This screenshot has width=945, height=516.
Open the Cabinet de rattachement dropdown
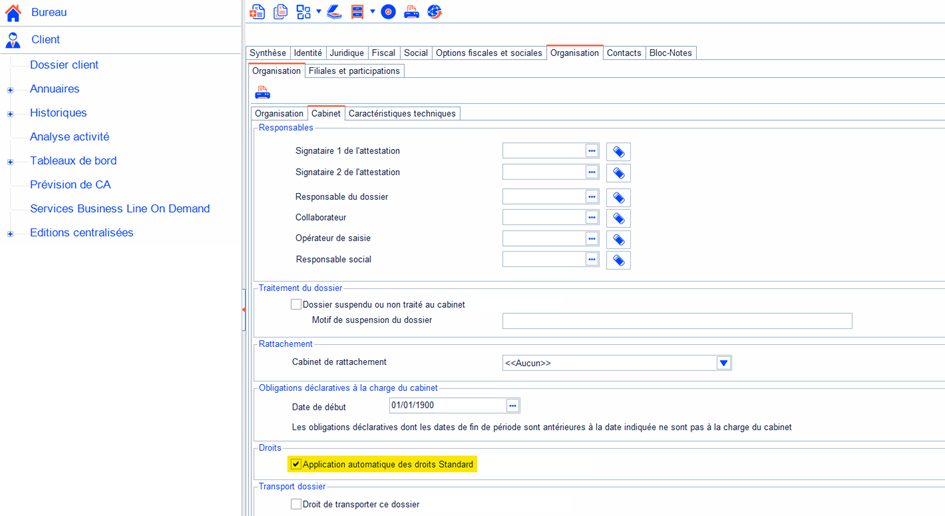tap(723, 363)
